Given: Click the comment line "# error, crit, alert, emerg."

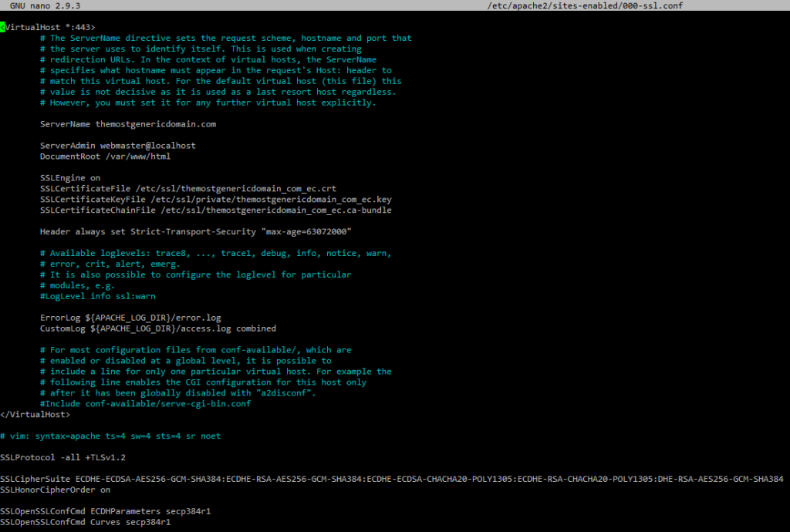Looking at the screenshot, I should point(110,264).
